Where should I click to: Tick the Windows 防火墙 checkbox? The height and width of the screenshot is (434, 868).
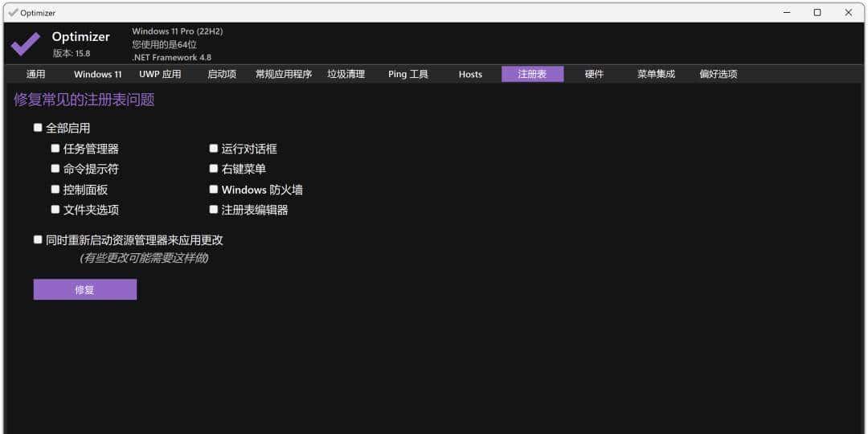click(214, 190)
